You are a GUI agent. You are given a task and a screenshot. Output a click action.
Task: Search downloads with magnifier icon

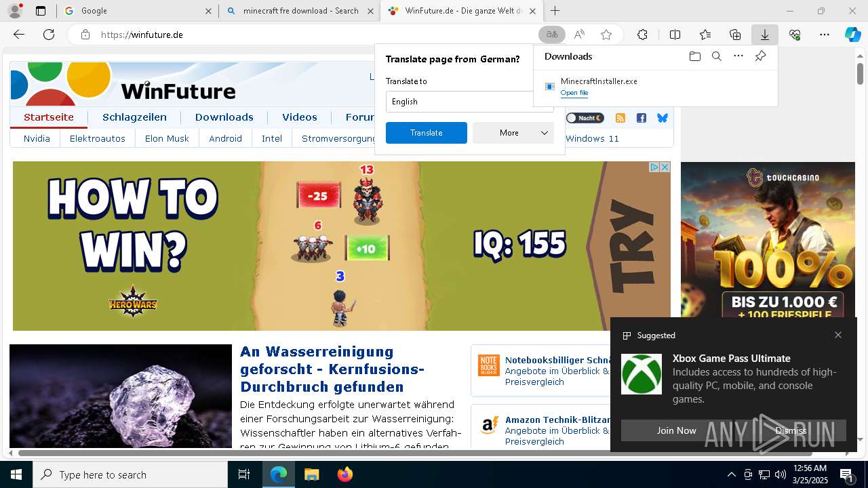(716, 56)
